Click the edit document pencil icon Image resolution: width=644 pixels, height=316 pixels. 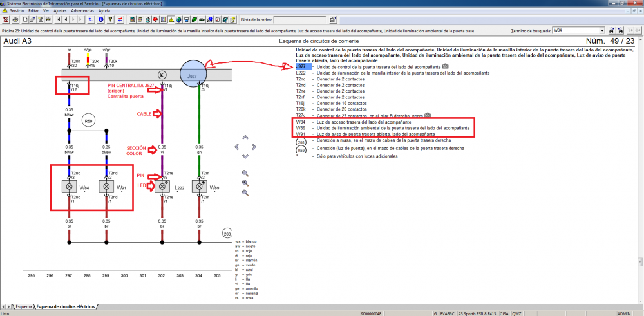[33, 19]
